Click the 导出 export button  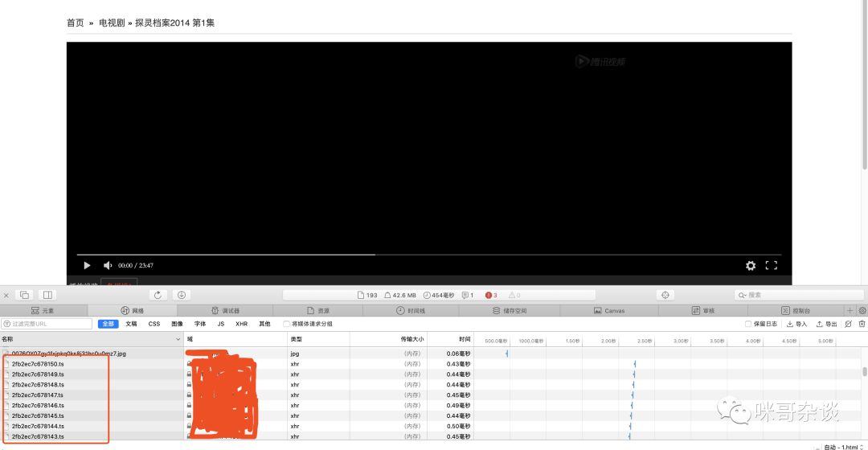826,324
